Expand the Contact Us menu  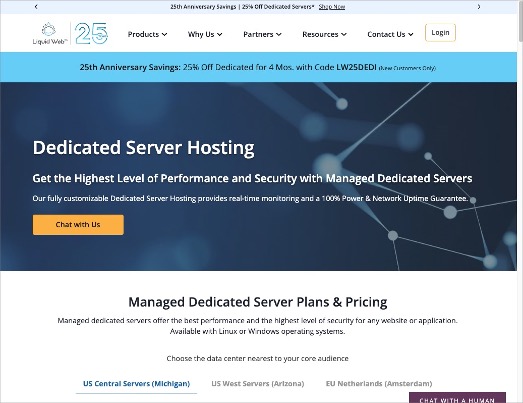[390, 34]
